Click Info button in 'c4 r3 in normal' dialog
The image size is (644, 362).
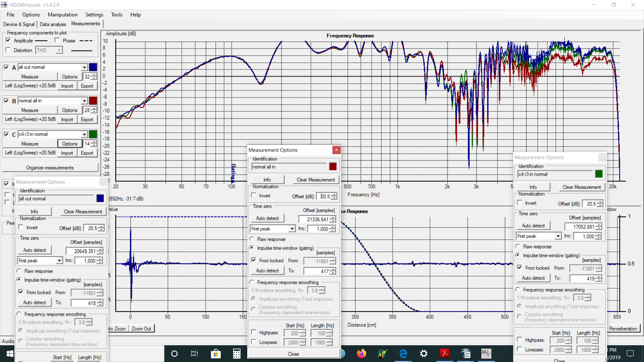click(533, 187)
